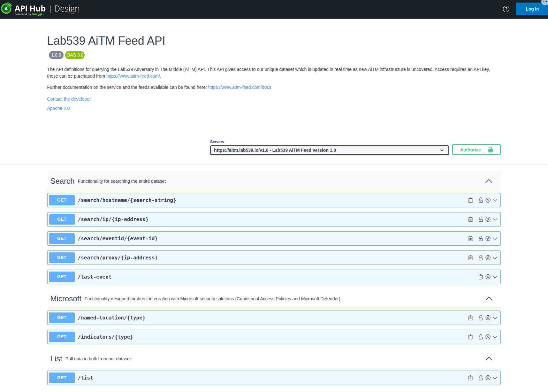Click the Authorize button

click(476, 150)
